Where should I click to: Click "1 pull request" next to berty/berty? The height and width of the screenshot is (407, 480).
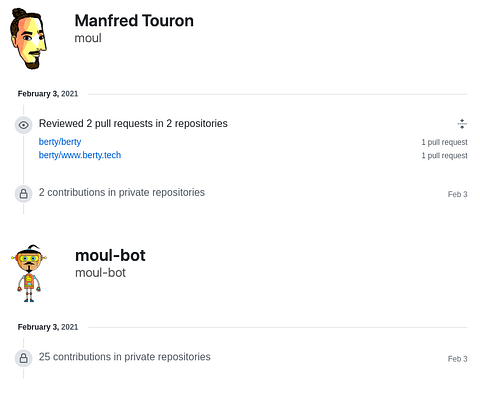tap(444, 142)
